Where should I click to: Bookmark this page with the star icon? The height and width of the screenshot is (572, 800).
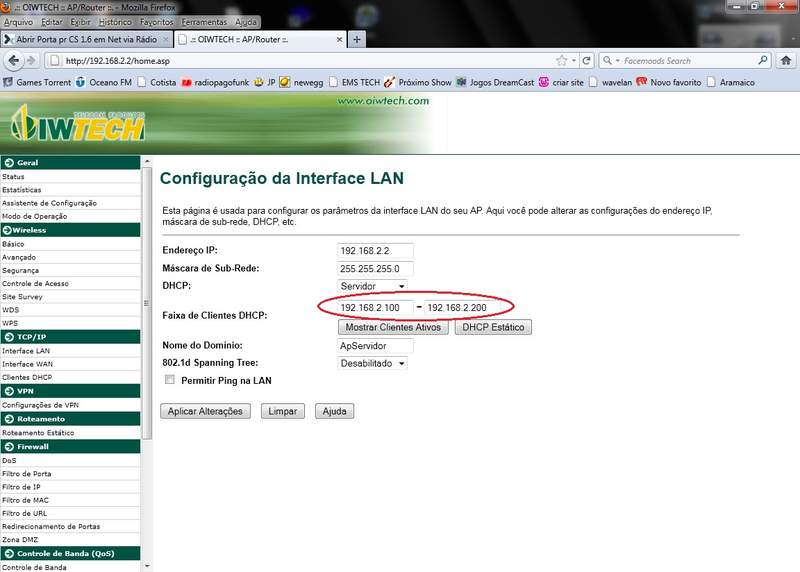pos(562,61)
